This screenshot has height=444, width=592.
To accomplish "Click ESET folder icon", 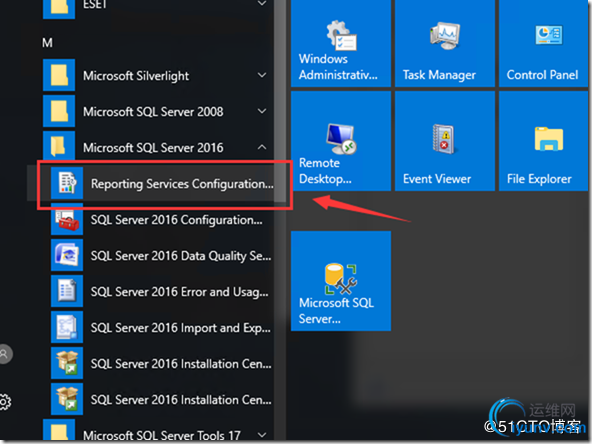I will point(59,8).
